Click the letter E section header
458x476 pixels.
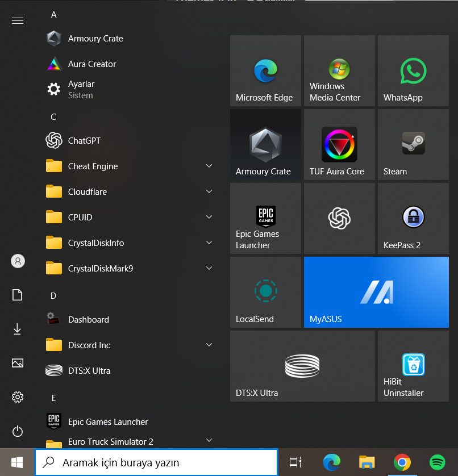(54, 398)
